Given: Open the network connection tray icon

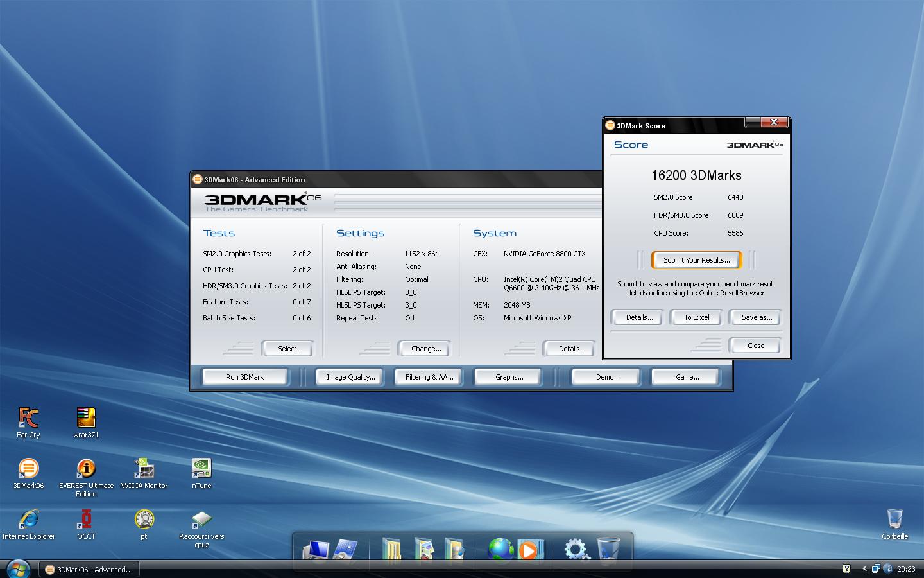Looking at the screenshot, I should pos(876,568).
